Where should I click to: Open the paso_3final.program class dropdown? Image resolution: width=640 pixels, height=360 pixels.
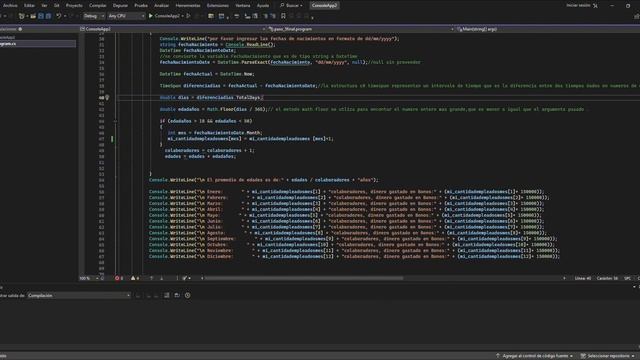[361, 29]
